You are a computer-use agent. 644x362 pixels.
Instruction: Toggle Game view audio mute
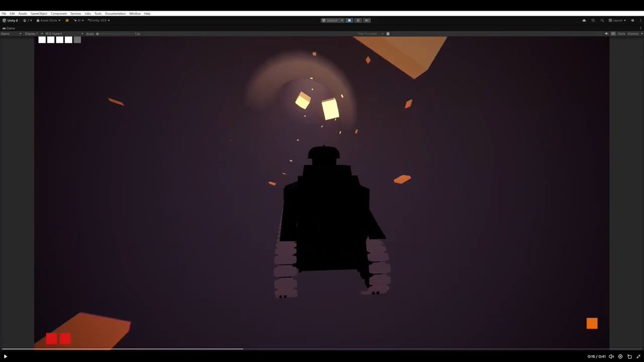tap(607, 34)
